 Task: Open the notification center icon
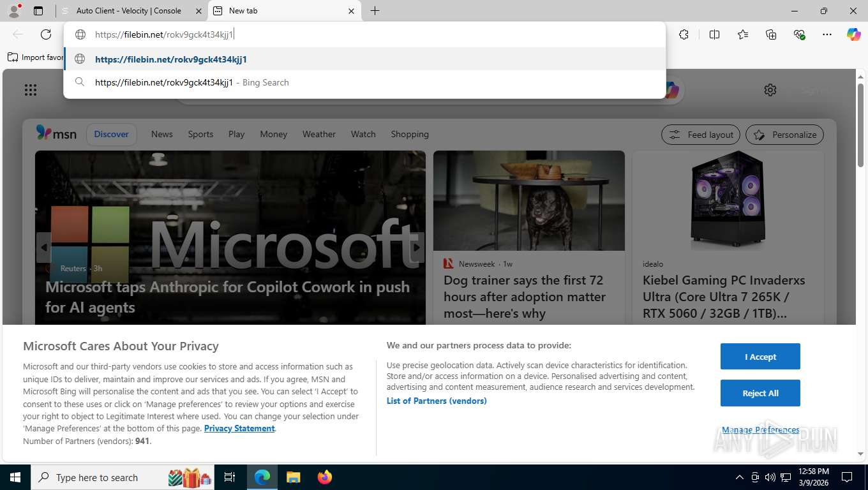pyautogui.click(x=847, y=477)
